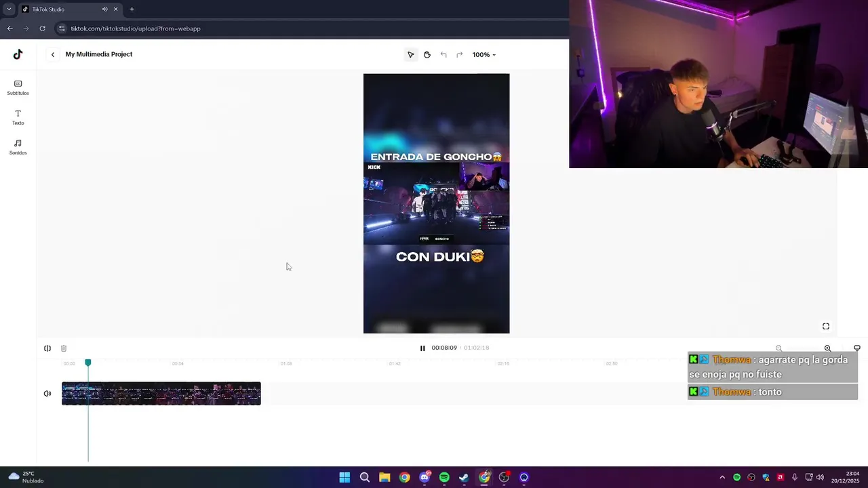Viewport: 868px width, 488px height.
Task: Open Spotify from the taskbar
Action: click(x=444, y=477)
